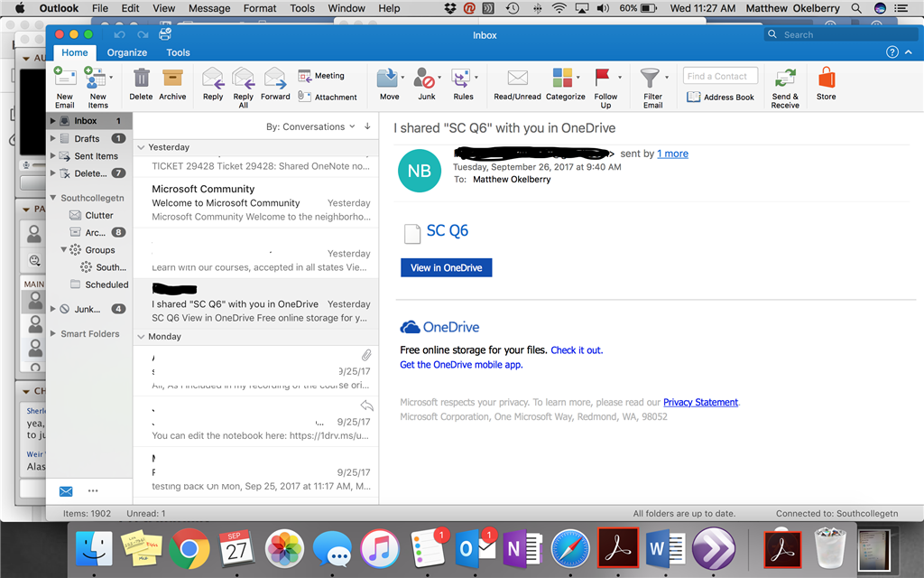Viewport: 924px width, 578px height.
Task: Switch to the Tools ribbon tab
Action: [178, 52]
